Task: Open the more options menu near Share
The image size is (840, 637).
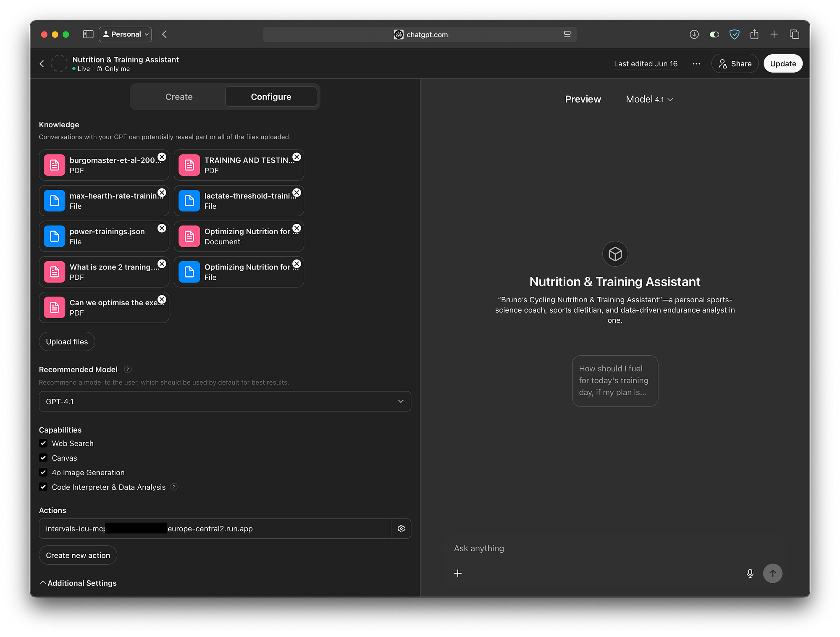Action: click(696, 63)
